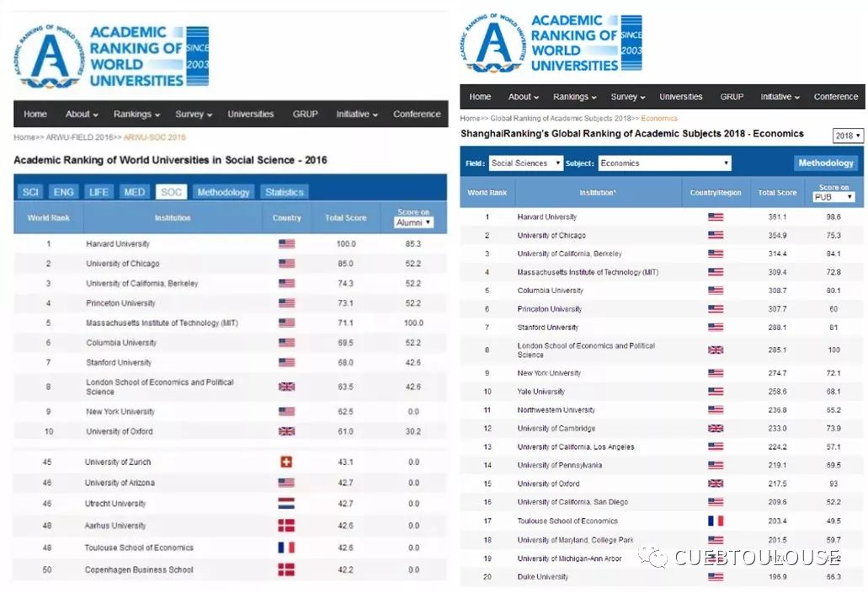Expand the Rankings menu in left navigation
Screen dimensions: 868x593
pyautogui.click(x=136, y=114)
